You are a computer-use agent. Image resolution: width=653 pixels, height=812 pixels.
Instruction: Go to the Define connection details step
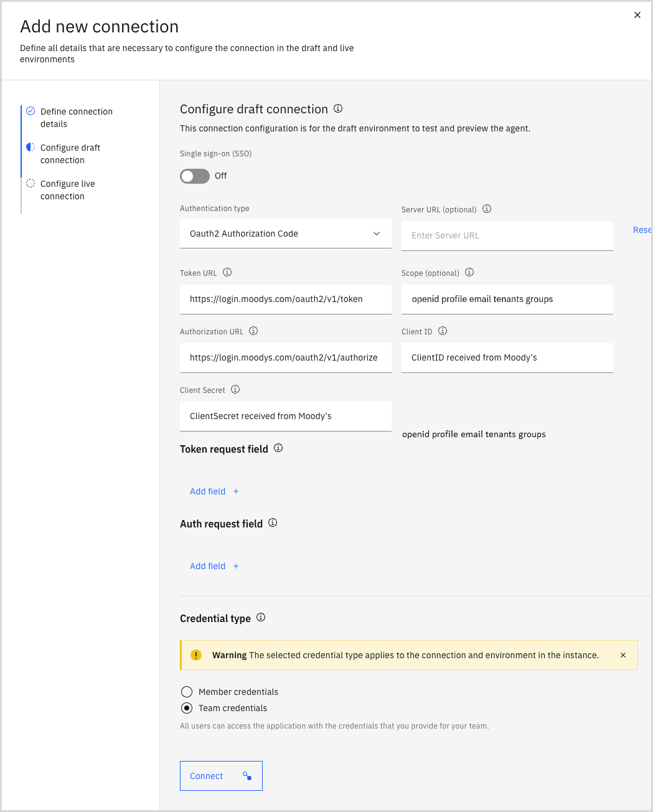[x=76, y=117]
